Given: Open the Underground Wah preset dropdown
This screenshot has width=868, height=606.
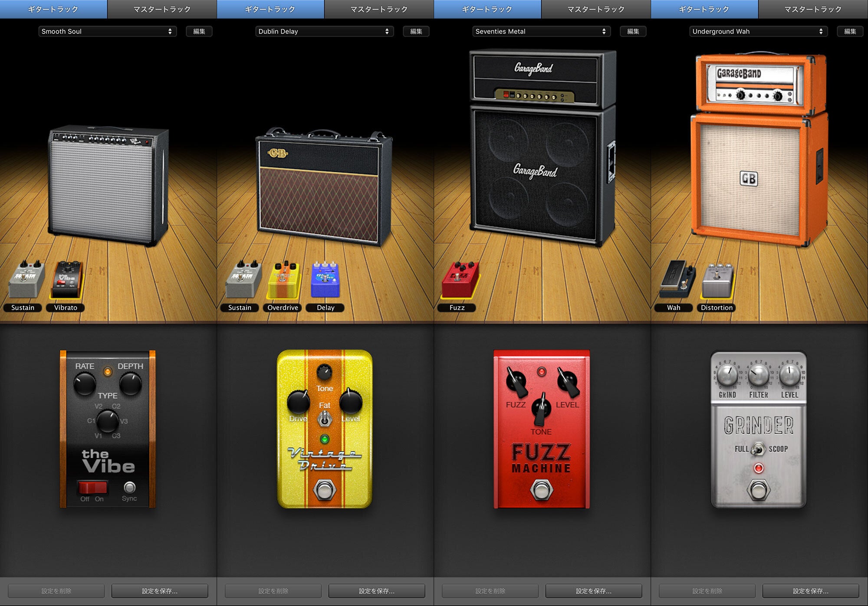Looking at the screenshot, I should tap(758, 31).
